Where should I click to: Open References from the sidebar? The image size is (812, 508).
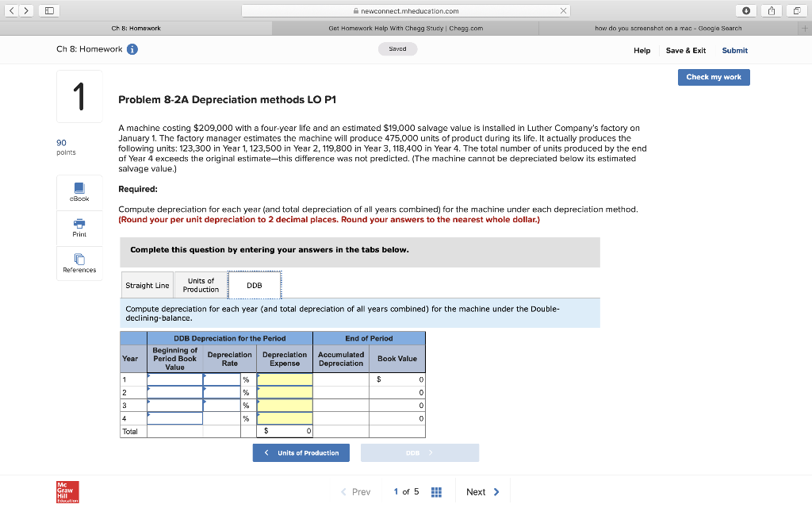pos(79,263)
